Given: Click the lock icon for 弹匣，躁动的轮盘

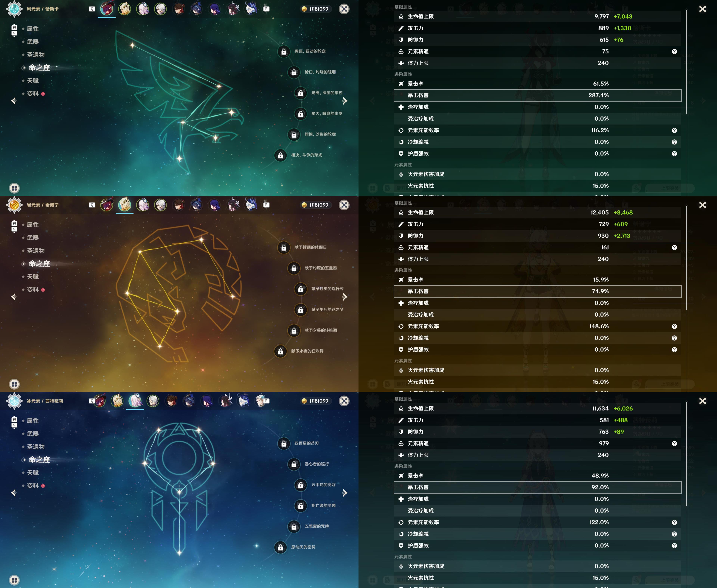Looking at the screenshot, I should [x=284, y=52].
